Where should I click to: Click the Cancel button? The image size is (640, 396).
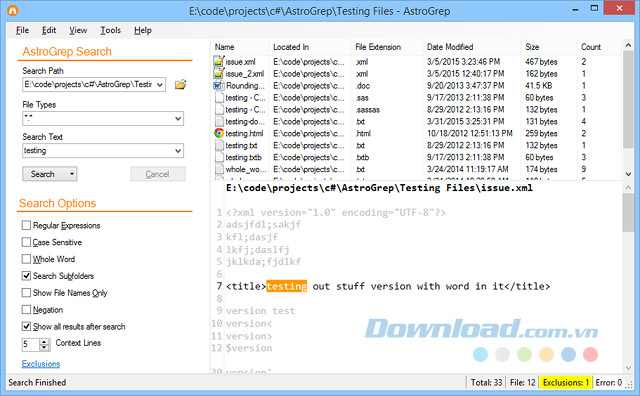pos(158,174)
